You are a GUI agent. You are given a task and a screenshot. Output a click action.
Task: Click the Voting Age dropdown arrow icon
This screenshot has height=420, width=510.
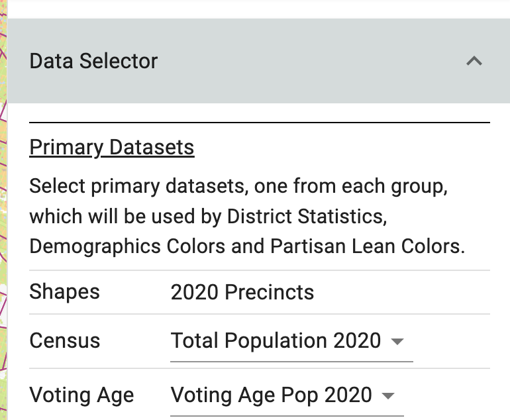click(x=388, y=395)
